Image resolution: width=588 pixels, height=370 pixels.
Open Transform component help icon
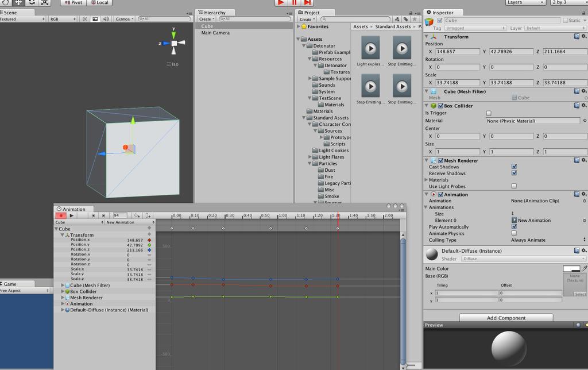tap(577, 36)
